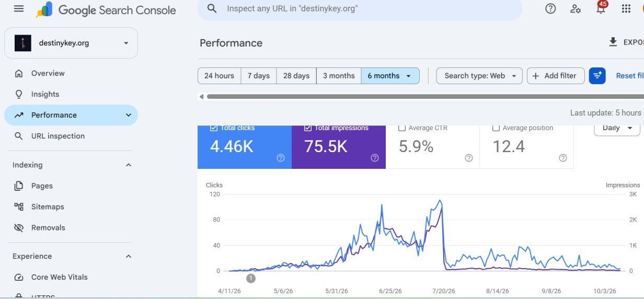Click the 7/20/26 date axis label
The width and height of the screenshot is (644, 299).
tap(443, 291)
